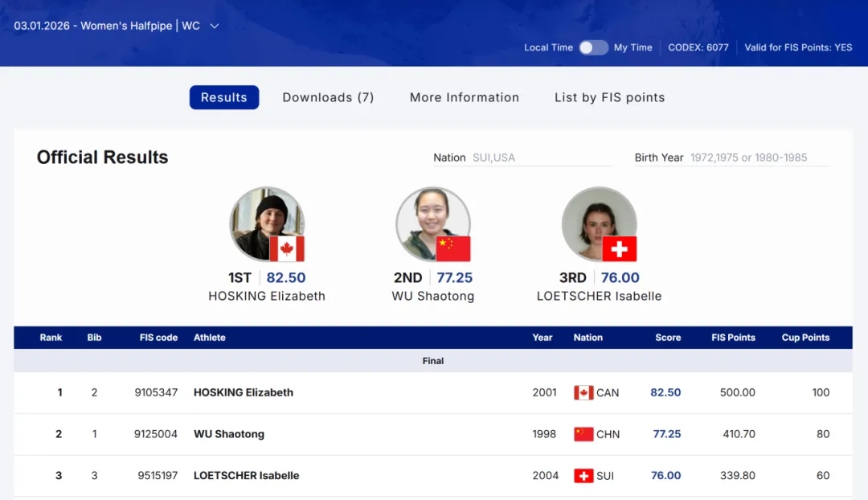The height and width of the screenshot is (500, 868).
Task: Click the Birth Year filter field
Action: [x=758, y=158]
